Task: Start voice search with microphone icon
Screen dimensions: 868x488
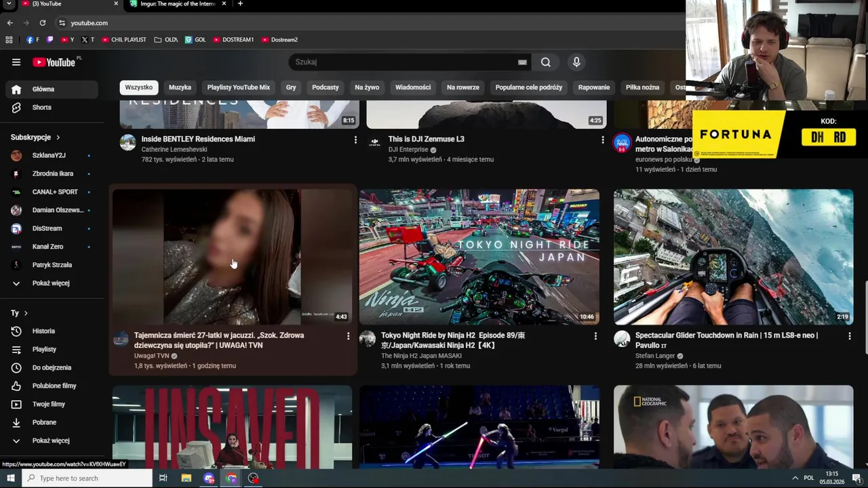Action: (576, 62)
